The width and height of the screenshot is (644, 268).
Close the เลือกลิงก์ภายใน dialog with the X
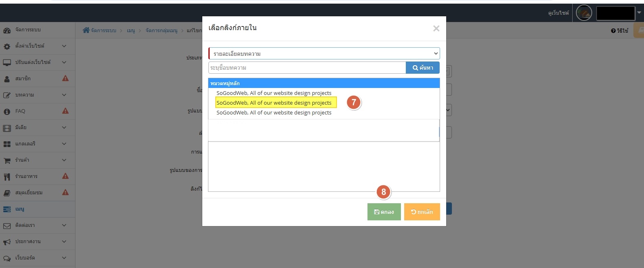[436, 28]
